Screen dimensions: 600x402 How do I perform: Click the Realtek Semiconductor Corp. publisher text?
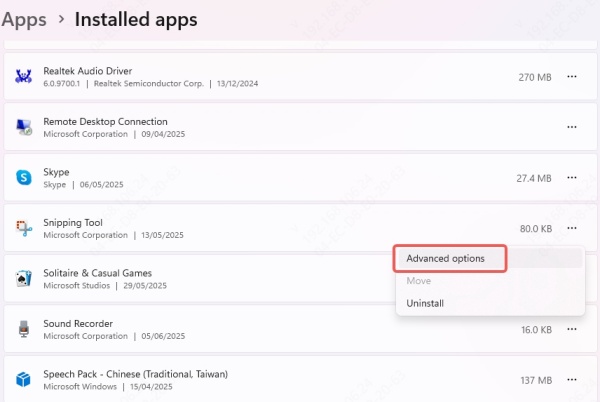point(149,83)
